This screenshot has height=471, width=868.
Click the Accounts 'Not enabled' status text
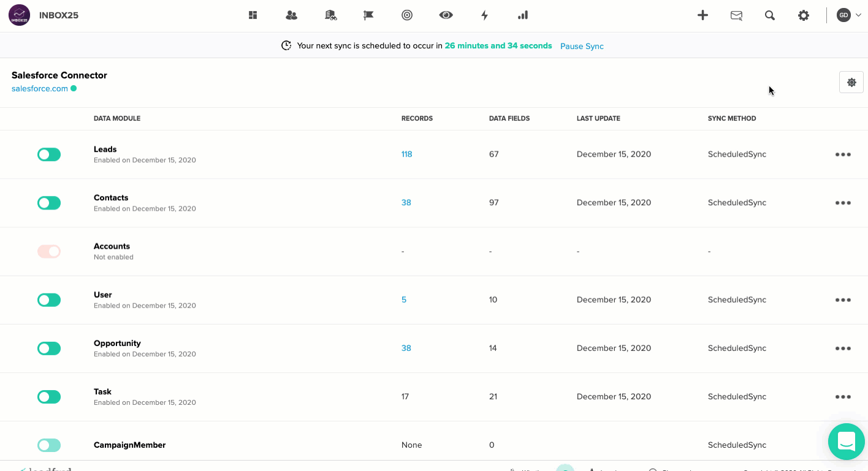click(x=113, y=257)
